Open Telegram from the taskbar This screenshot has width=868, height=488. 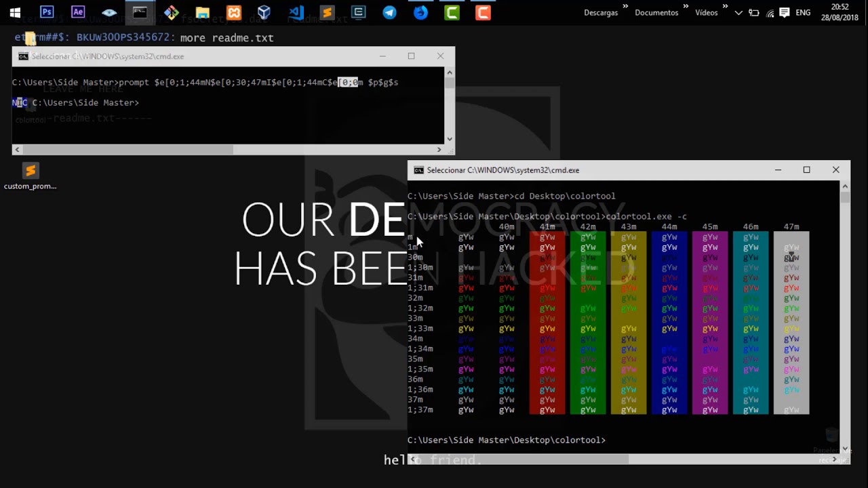click(x=389, y=12)
